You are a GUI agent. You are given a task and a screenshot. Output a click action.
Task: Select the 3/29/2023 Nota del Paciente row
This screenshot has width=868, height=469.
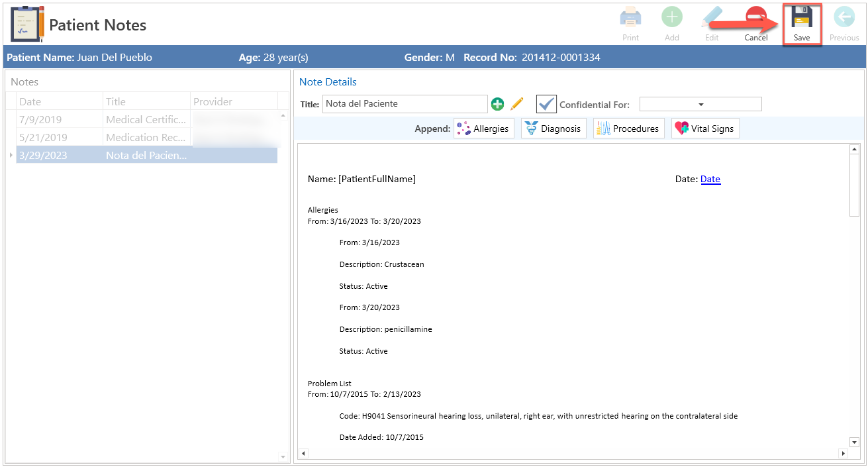(146, 155)
